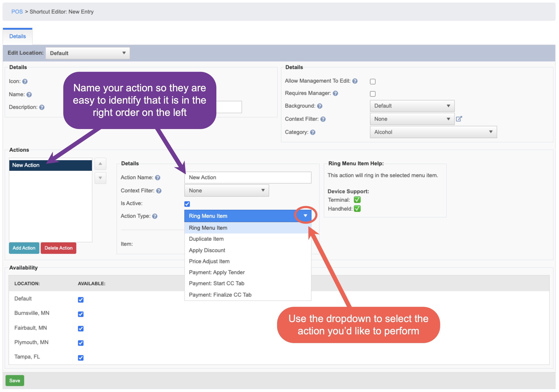
Task: Click into the Action Name text field
Action: point(248,178)
